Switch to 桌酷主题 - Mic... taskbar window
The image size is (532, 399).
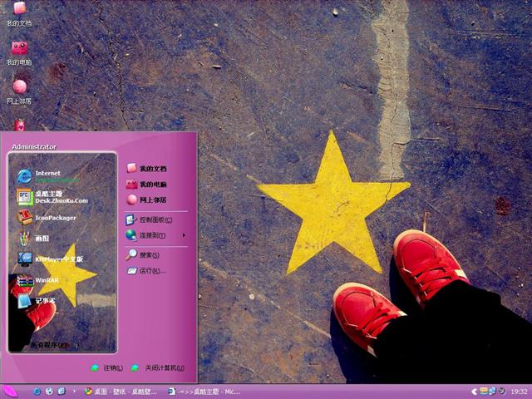tap(204, 392)
